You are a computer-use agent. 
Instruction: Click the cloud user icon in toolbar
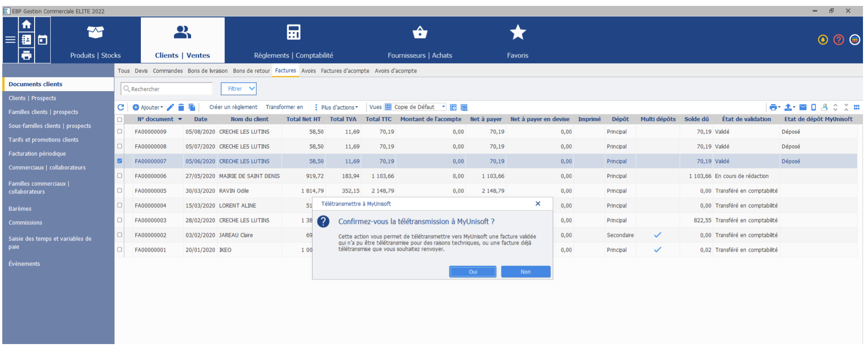824,108
